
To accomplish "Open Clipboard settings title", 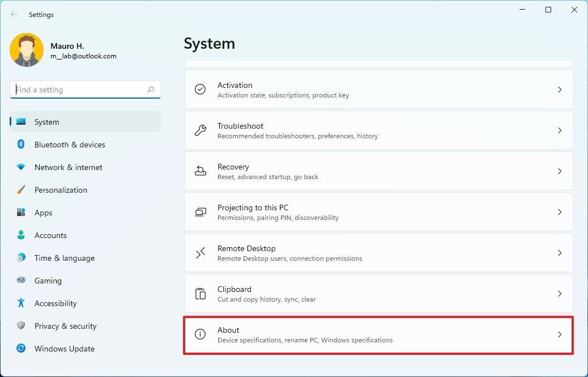I will [x=235, y=289].
